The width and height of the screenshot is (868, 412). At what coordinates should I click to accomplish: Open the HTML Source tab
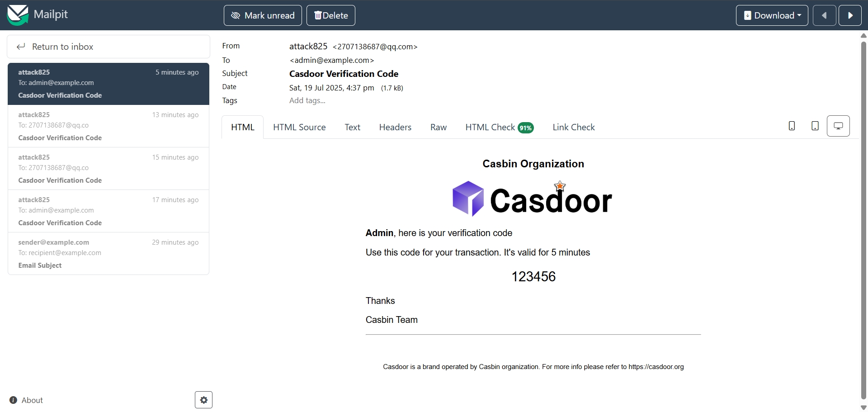click(x=299, y=128)
